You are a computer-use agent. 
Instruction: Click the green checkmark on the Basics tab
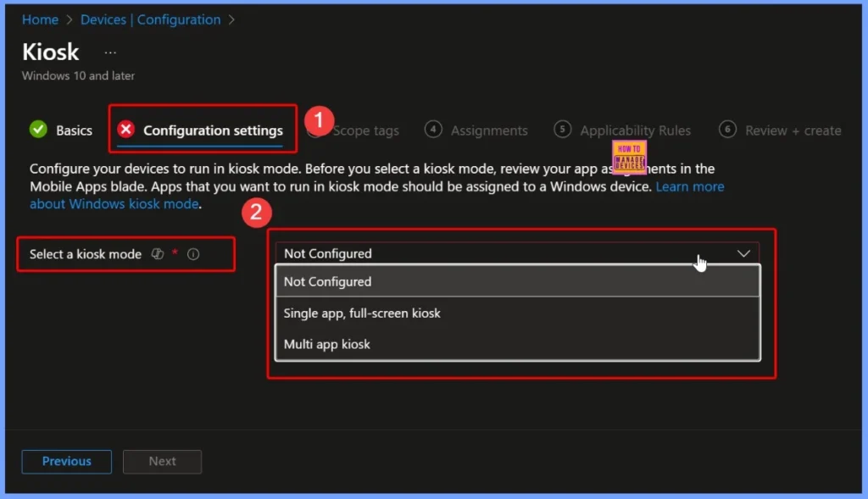click(x=37, y=130)
